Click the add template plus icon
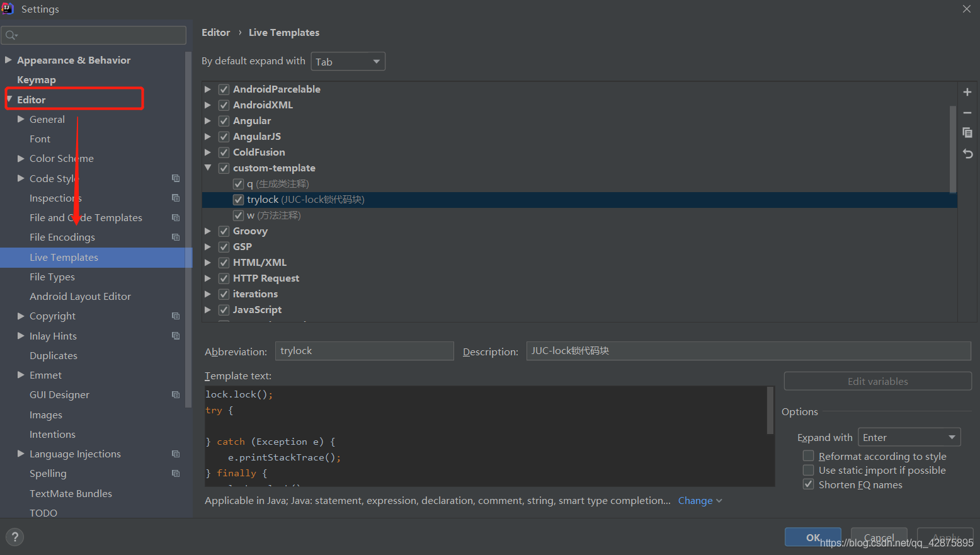This screenshot has width=980, height=555. (x=967, y=92)
